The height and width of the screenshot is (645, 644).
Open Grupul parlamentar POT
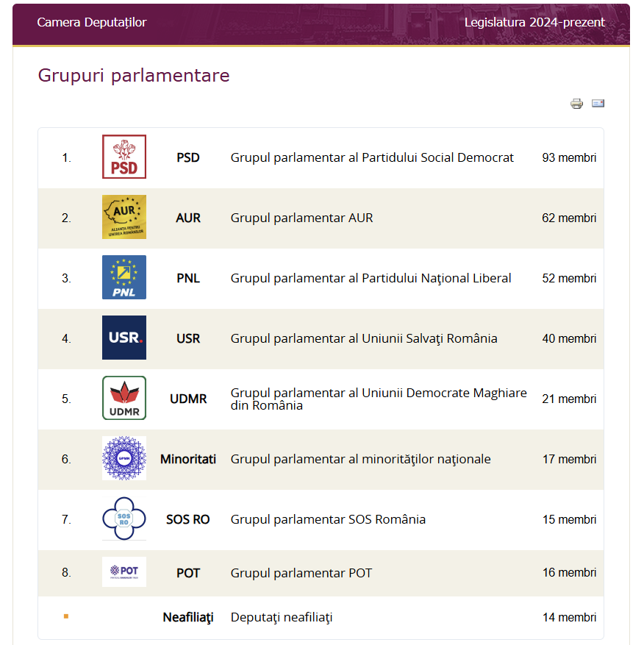tap(301, 573)
